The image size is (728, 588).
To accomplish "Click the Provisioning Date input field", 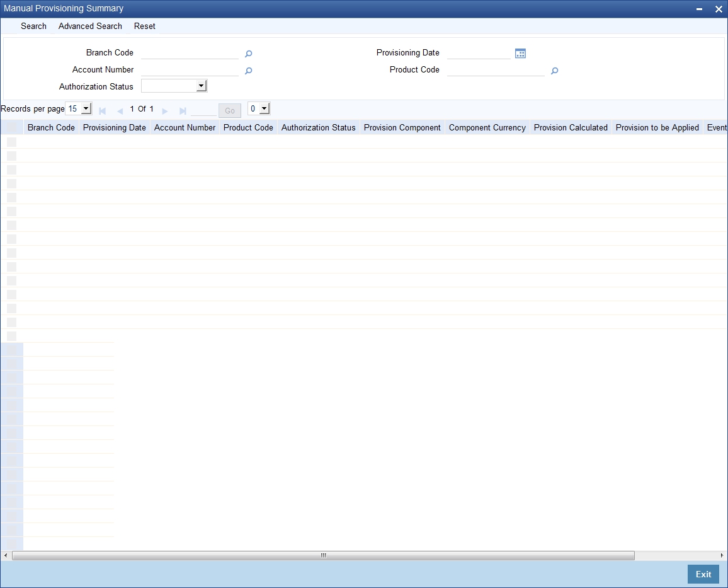I will click(479, 53).
